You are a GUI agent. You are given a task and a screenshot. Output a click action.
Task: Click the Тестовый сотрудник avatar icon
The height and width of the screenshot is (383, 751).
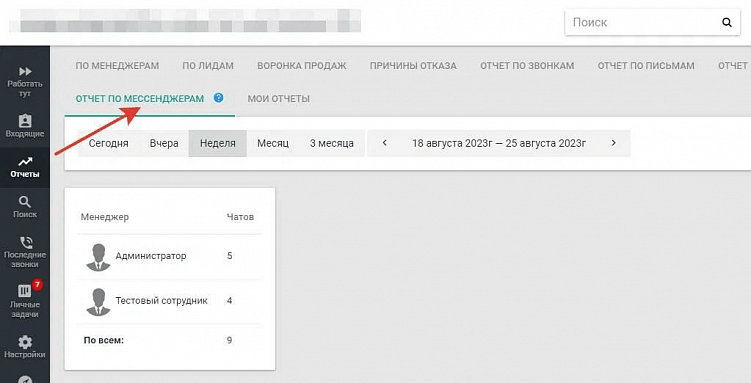(x=98, y=302)
